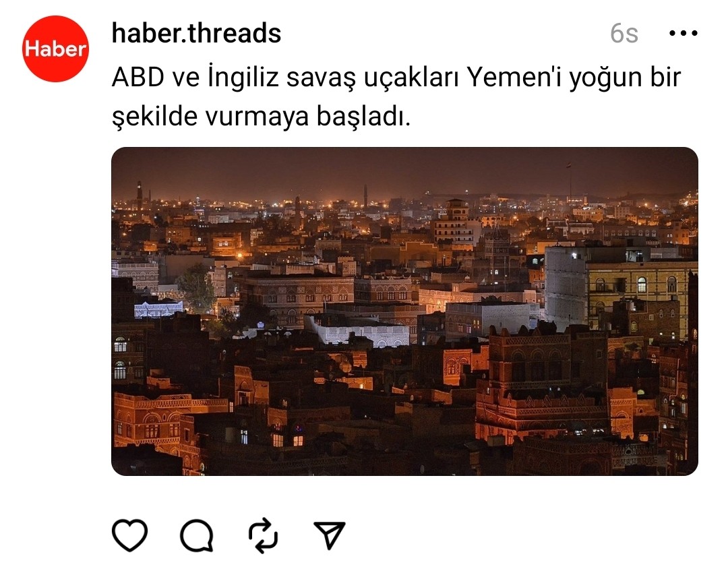The image size is (728, 571).
Task: Click the 6s post timestamp
Action: [x=624, y=34]
